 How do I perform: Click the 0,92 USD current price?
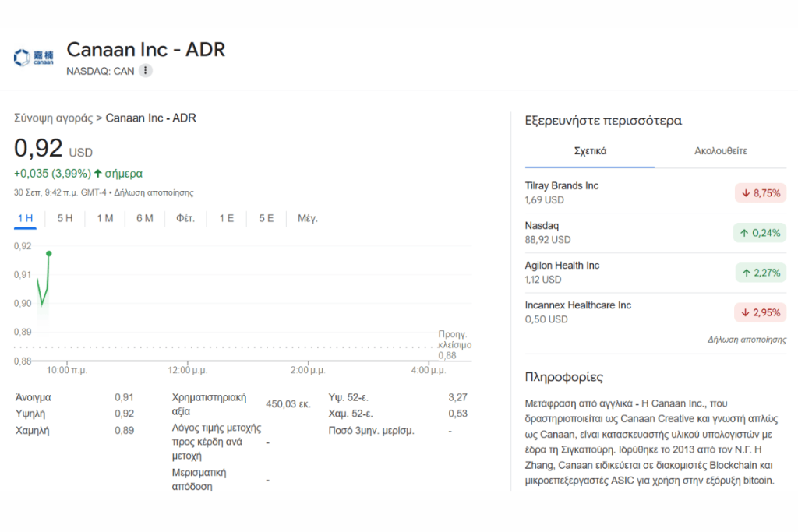(x=53, y=148)
